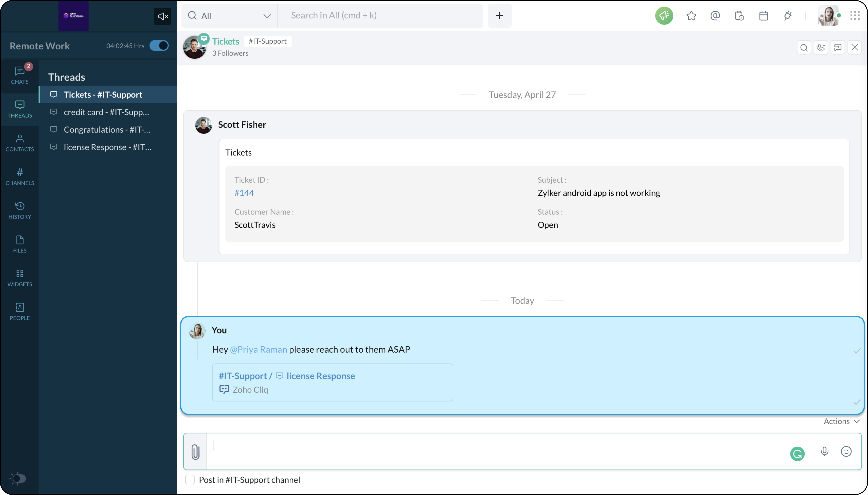Click the microphone voice message icon
The width and height of the screenshot is (868, 495).
(x=824, y=451)
